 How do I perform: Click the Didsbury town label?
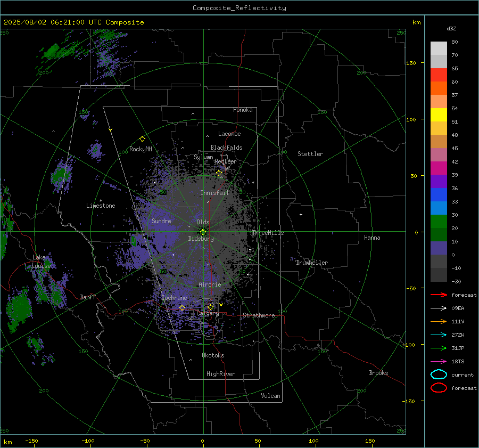click(201, 239)
